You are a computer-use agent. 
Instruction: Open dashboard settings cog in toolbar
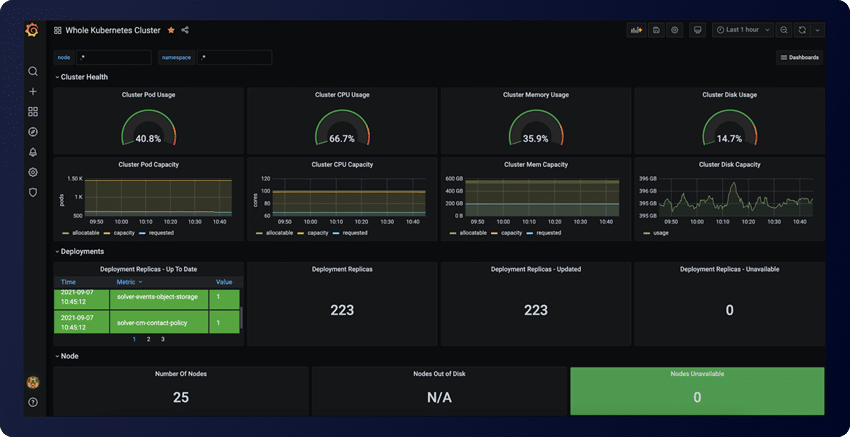coord(675,30)
